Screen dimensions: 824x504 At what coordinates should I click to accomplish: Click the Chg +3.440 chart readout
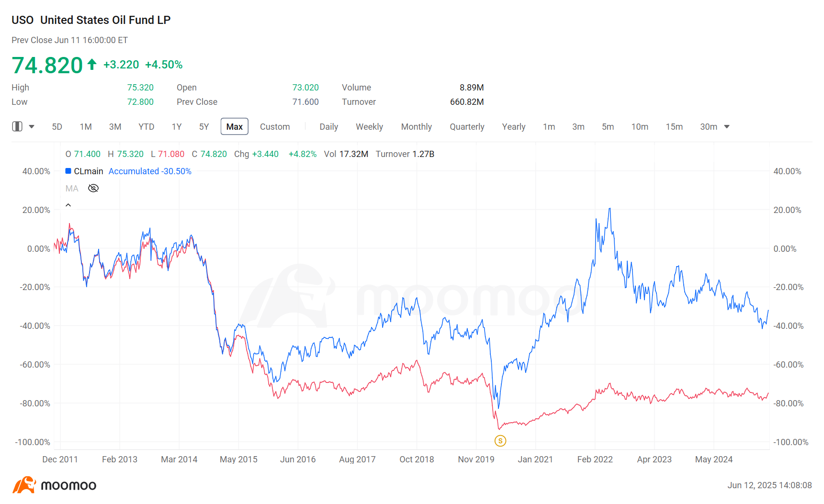pyautogui.click(x=256, y=154)
